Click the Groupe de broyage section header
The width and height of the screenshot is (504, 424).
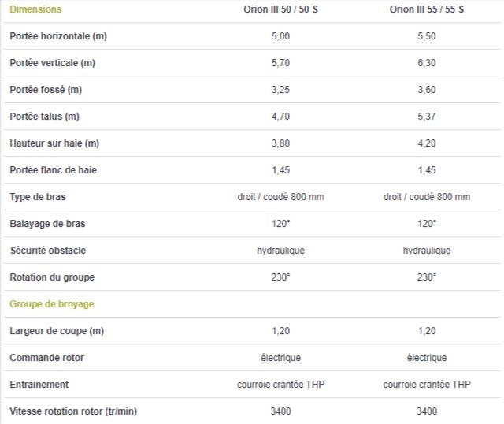[x=52, y=304]
